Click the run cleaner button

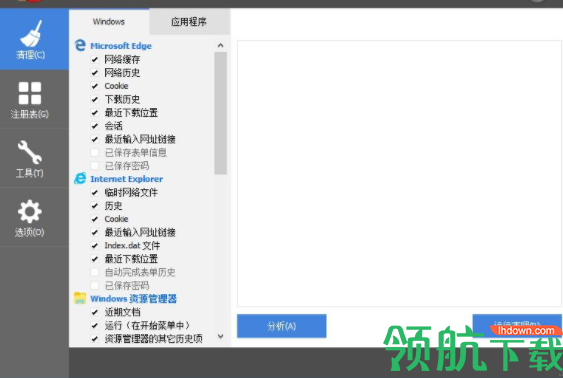click(517, 326)
